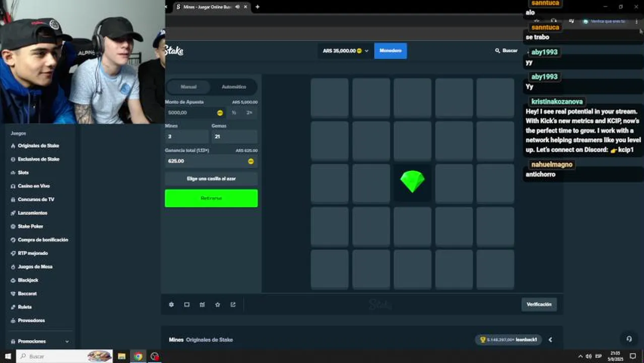Click Originales de Stake breadcrumb link
Viewport: 644px width, 363px height.
click(x=209, y=340)
